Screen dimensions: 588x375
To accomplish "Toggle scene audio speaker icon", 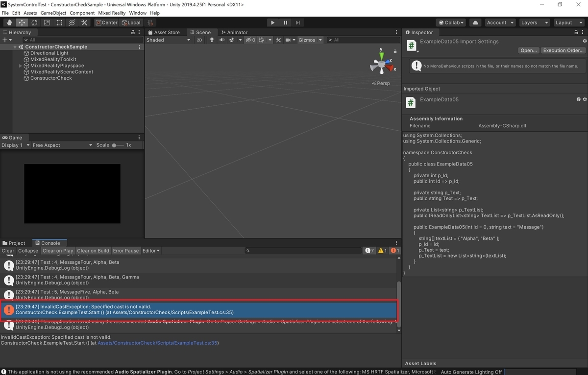I will point(221,40).
